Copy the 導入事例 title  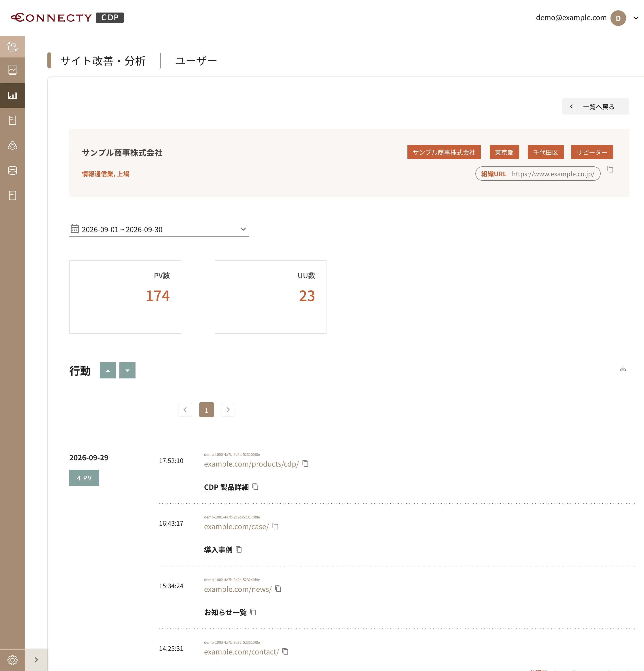click(239, 550)
